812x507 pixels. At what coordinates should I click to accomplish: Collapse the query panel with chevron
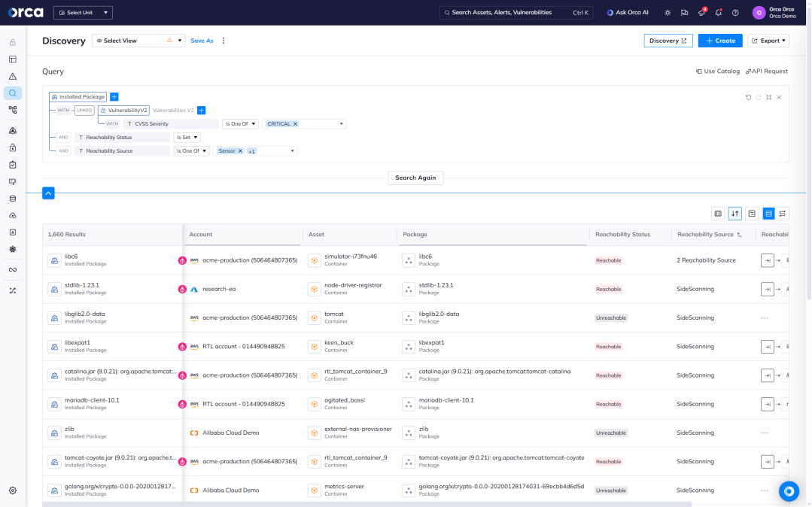coord(48,193)
